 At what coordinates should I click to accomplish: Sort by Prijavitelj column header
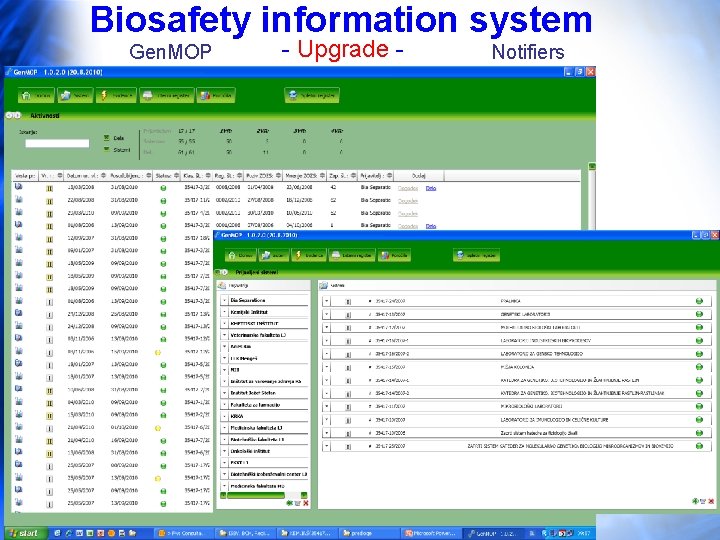pos(376,175)
